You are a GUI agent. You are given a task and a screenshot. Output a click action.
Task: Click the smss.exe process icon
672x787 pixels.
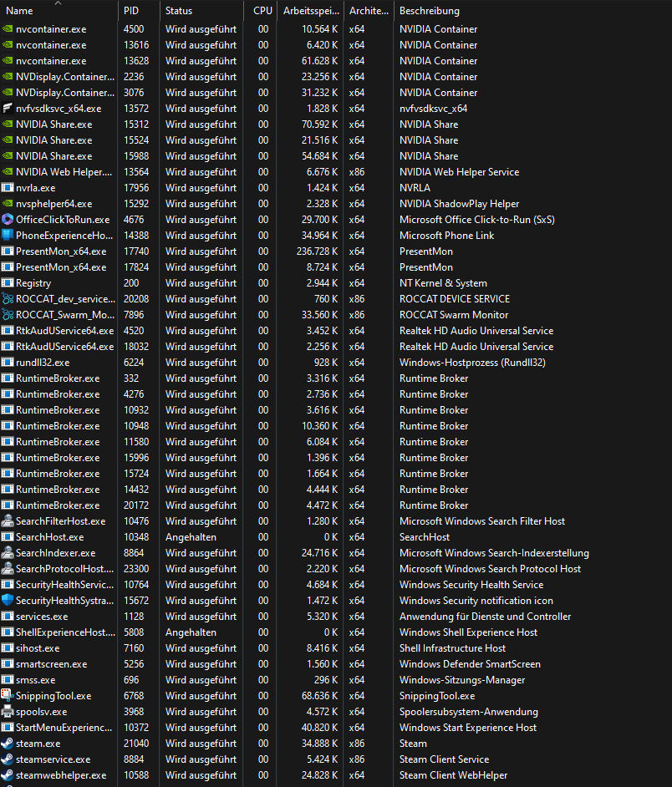(x=7, y=680)
